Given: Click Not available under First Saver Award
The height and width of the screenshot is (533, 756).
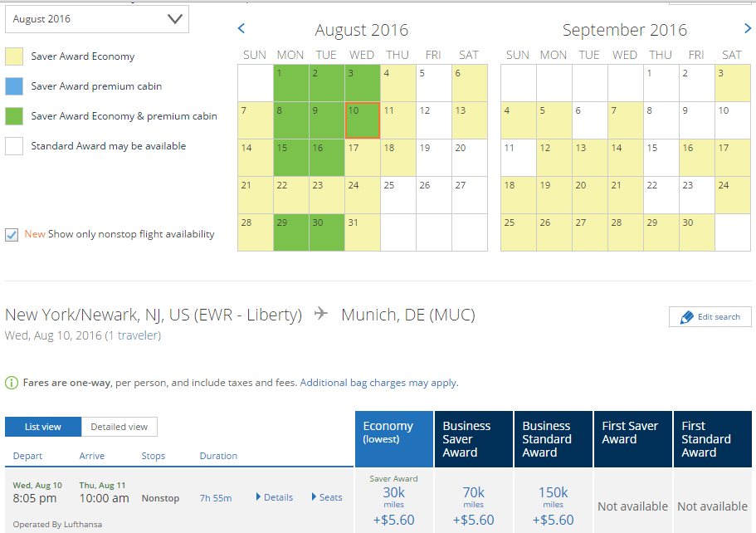Looking at the screenshot, I should [633, 506].
